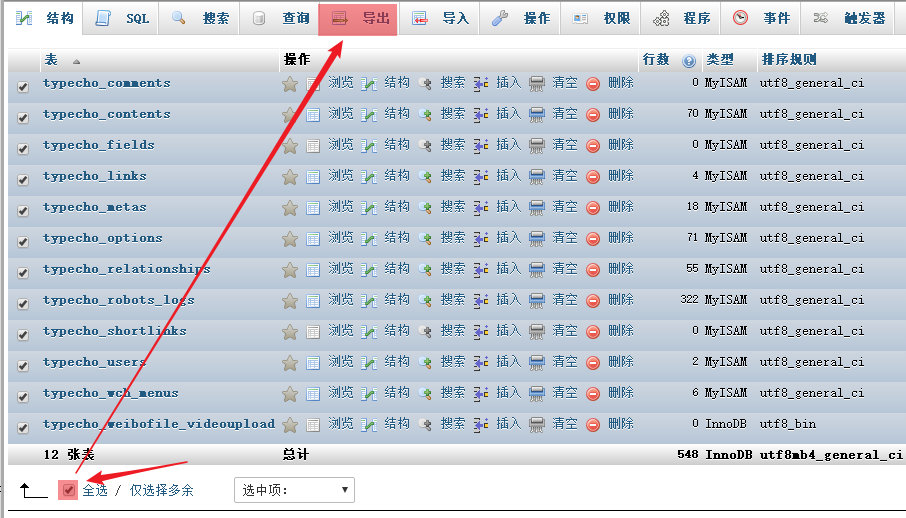The width and height of the screenshot is (906, 518).
Task: Click empty icon in typecho_contents row
Action: click(x=537, y=115)
